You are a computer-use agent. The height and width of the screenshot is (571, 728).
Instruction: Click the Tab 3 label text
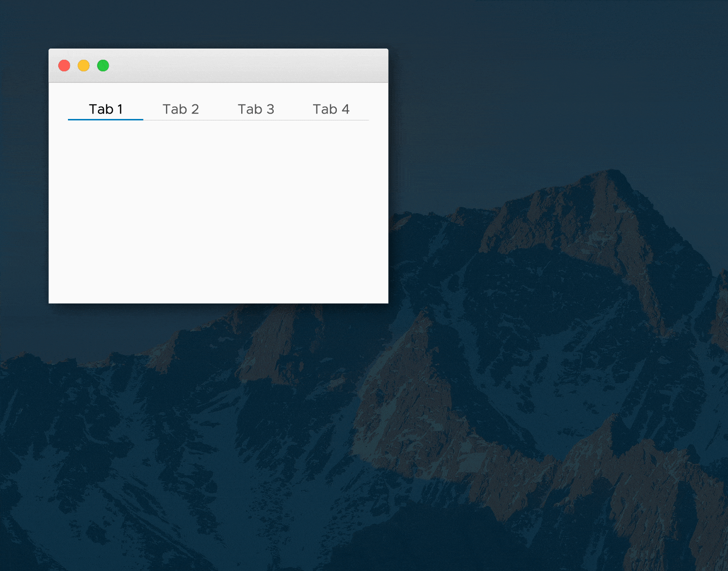coord(256,109)
